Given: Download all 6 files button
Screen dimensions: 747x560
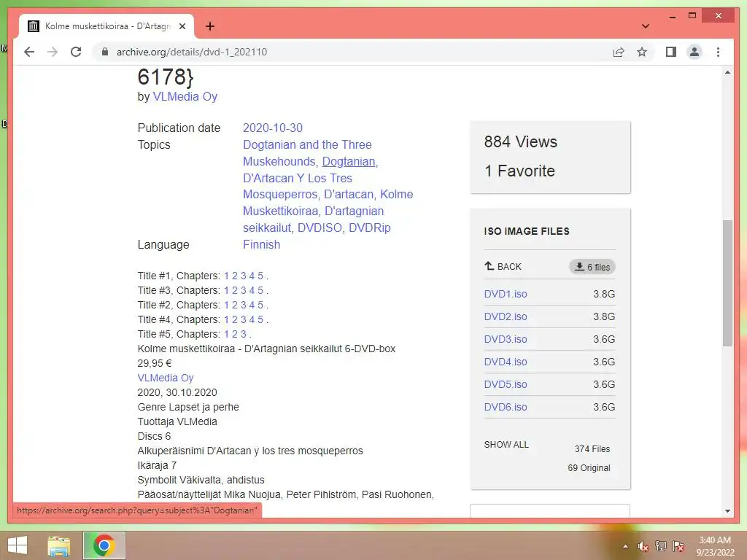Looking at the screenshot, I should click(592, 267).
